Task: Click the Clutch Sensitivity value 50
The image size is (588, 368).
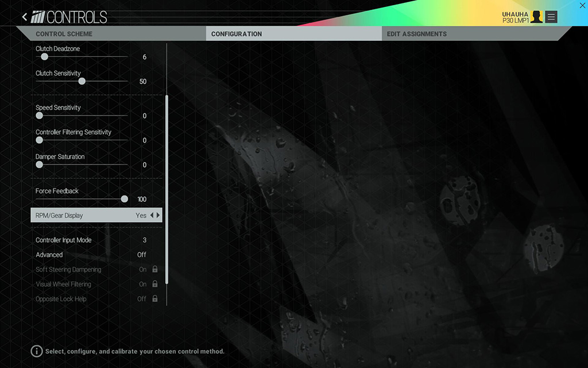Action: coord(143,82)
